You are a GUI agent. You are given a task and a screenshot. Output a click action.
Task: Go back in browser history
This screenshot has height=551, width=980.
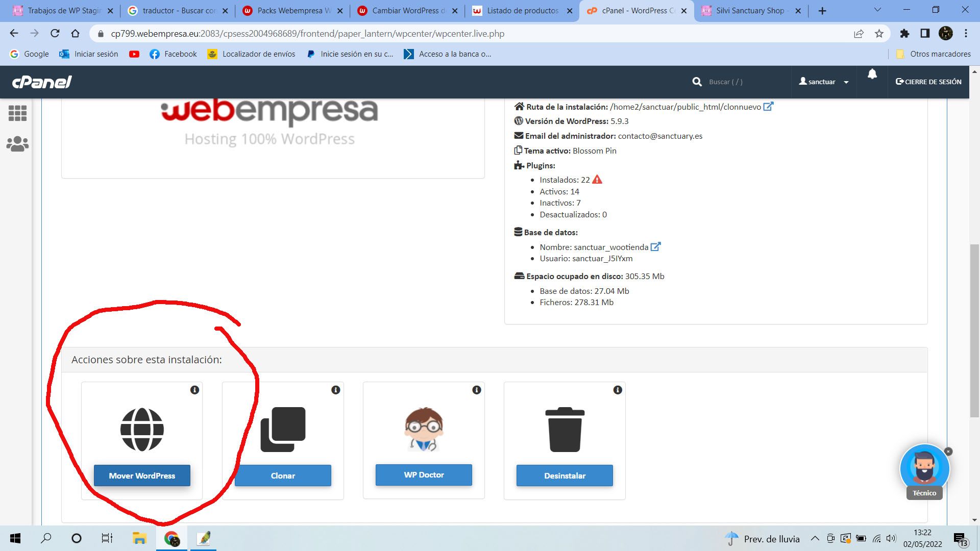(x=14, y=34)
